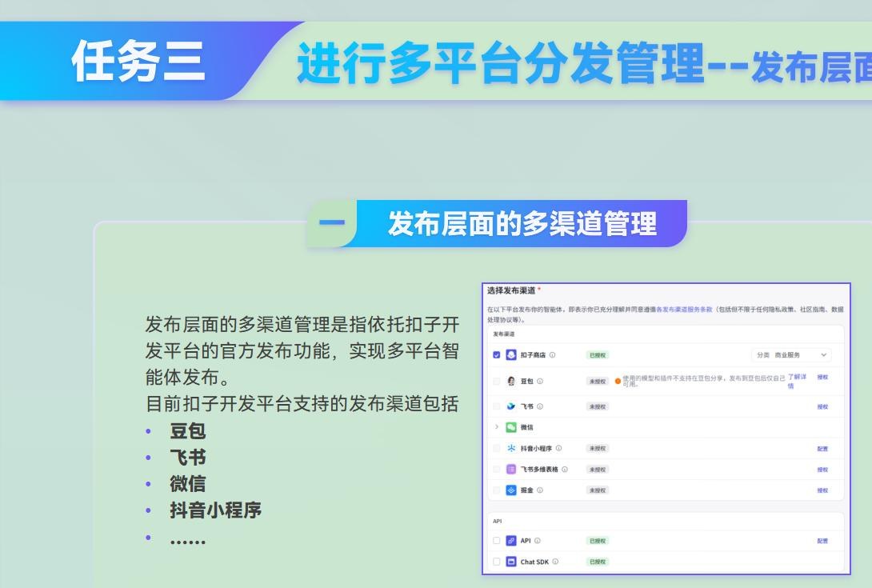Viewport: 872px width, 588px height.
Task: Check the 飞书多维表格 checkbox
Action: coord(497,470)
